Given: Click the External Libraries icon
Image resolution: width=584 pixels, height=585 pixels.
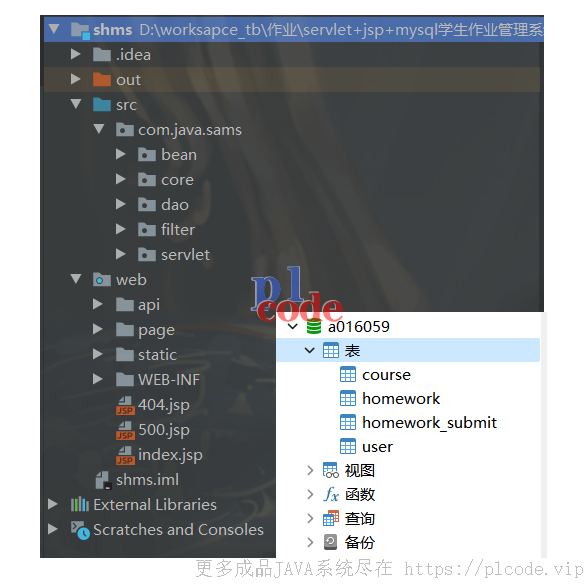Looking at the screenshot, I should (x=80, y=505).
